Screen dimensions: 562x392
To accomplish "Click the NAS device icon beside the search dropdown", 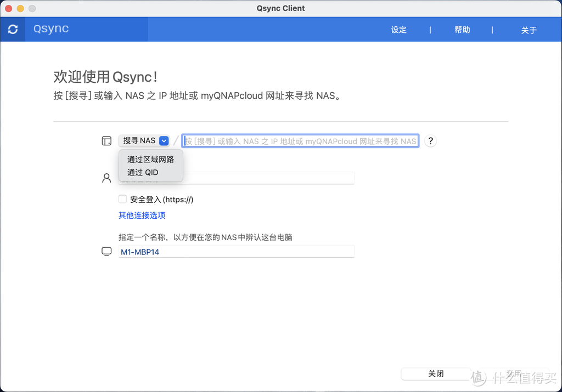I will click(106, 140).
